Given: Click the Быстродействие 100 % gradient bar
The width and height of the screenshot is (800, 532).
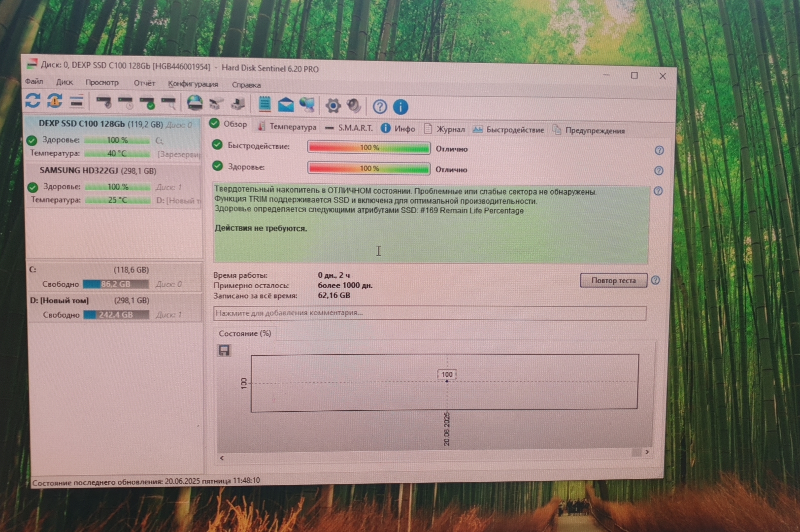Looking at the screenshot, I should (x=369, y=147).
